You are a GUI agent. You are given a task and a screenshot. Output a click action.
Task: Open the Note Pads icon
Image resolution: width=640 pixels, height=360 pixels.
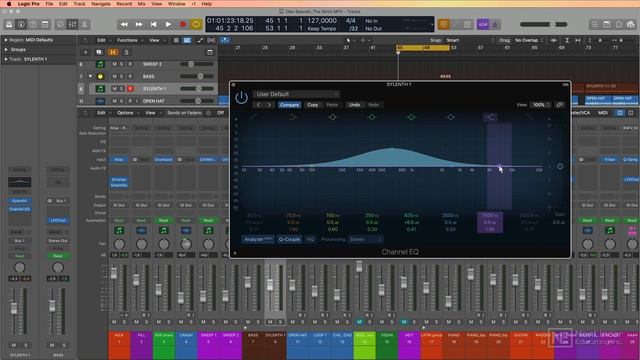pyautogui.click(x=607, y=24)
